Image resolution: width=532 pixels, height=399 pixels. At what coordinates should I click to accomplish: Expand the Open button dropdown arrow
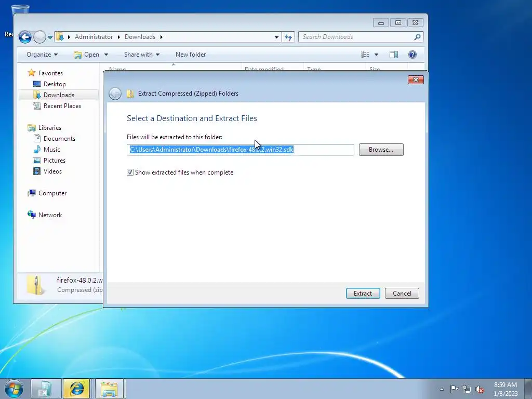pyautogui.click(x=106, y=55)
